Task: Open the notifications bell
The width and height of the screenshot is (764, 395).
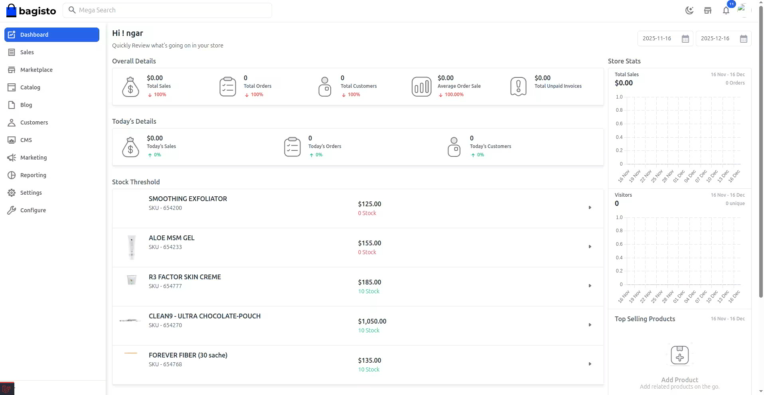Action: [x=726, y=11]
